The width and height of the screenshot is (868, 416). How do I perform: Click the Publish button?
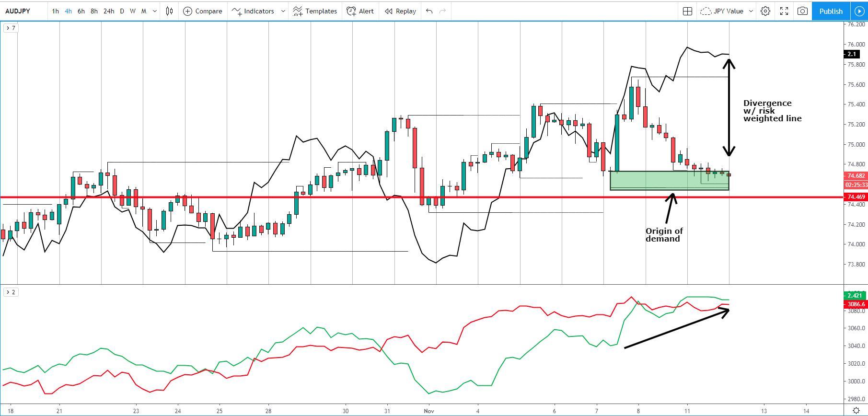point(831,11)
